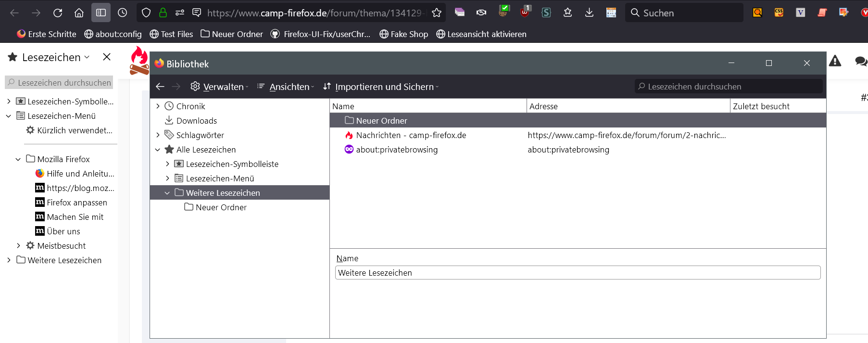Click the Home icon in the toolbar
Viewport: 868px width, 343px height.
coord(79,13)
